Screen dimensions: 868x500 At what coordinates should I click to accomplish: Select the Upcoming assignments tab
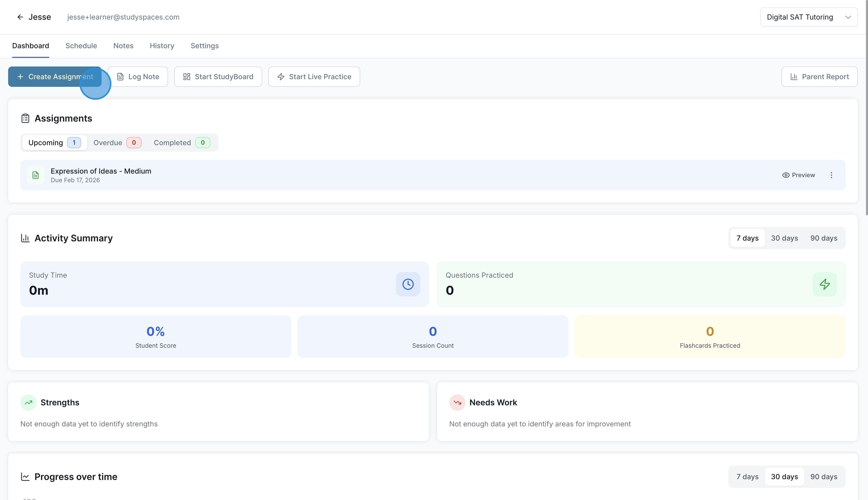(55, 143)
